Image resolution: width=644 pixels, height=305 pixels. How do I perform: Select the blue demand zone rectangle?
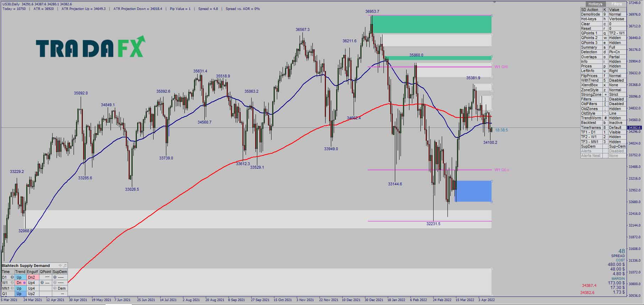[x=473, y=191]
